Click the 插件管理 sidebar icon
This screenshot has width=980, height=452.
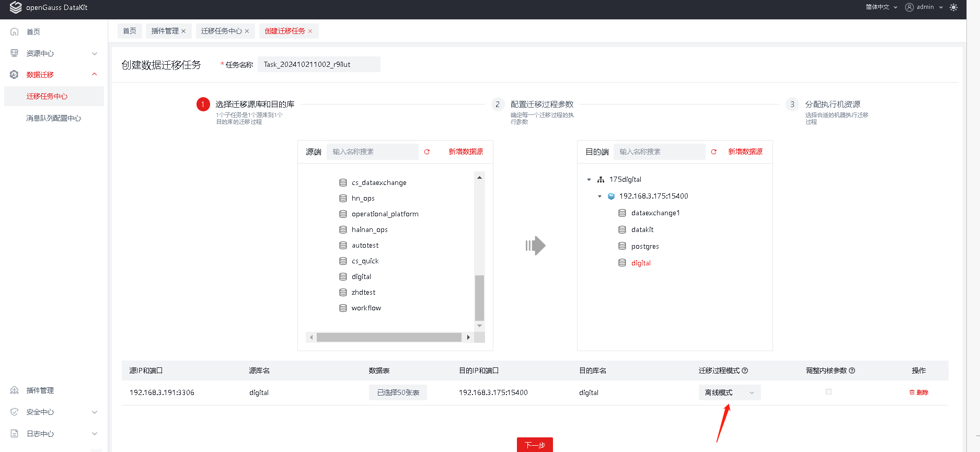pos(15,390)
